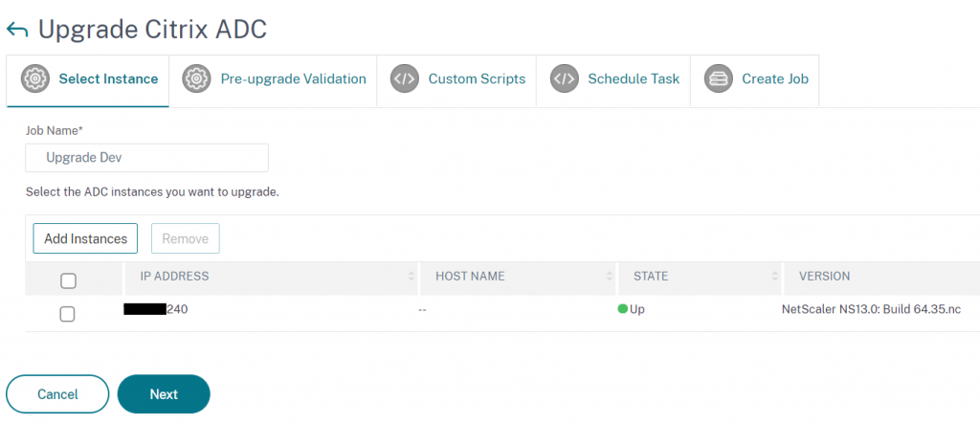Click the Next button

pyautogui.click(x=164, y=394)
